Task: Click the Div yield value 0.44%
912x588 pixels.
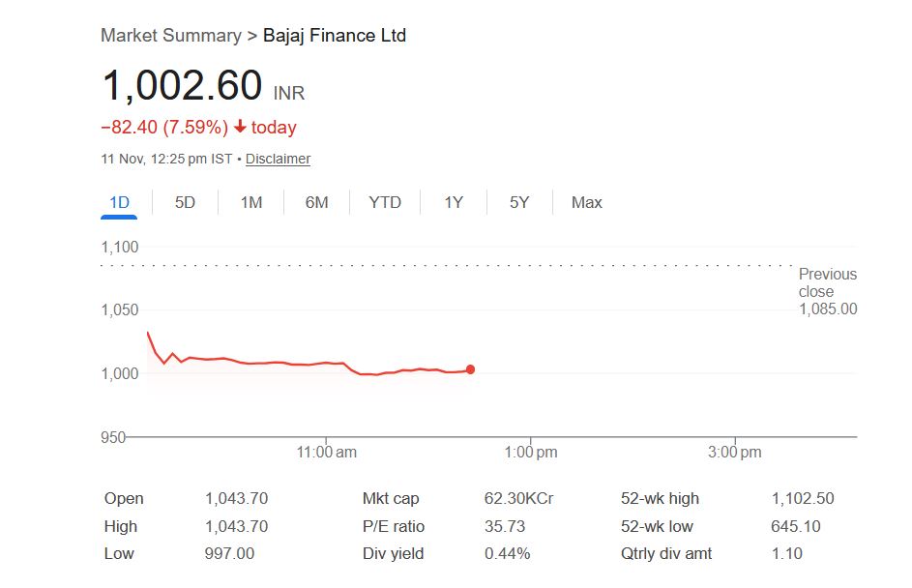Action: click(507, 554)
